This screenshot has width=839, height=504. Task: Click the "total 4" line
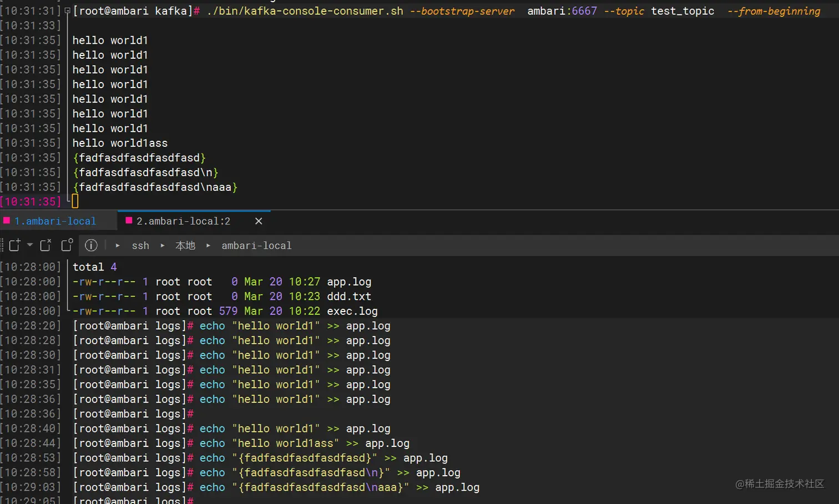point(94,267)
